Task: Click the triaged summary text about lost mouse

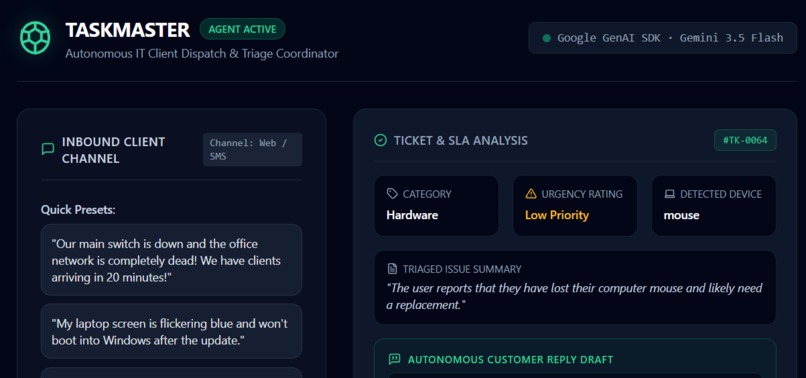Action: point(574,296)
